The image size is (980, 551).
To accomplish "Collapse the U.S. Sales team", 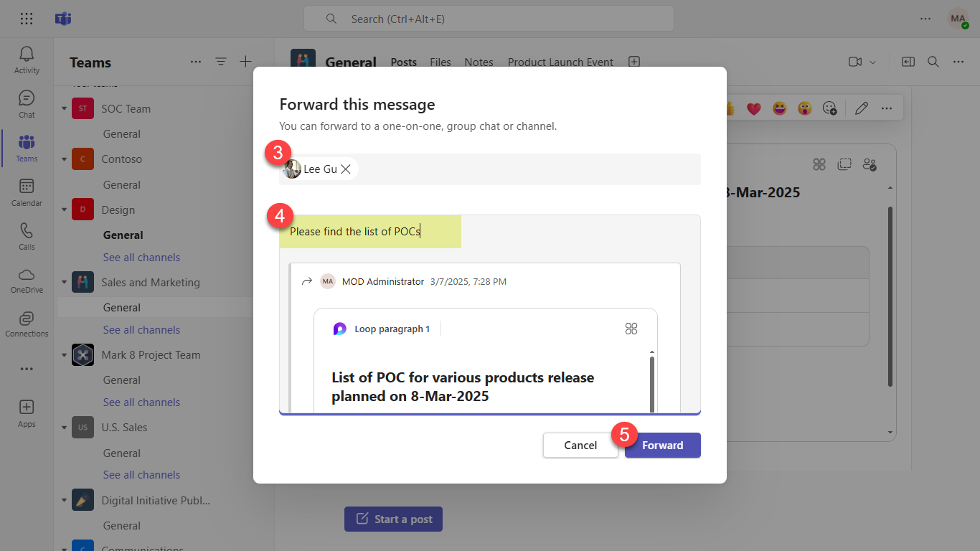I will 64,428.
